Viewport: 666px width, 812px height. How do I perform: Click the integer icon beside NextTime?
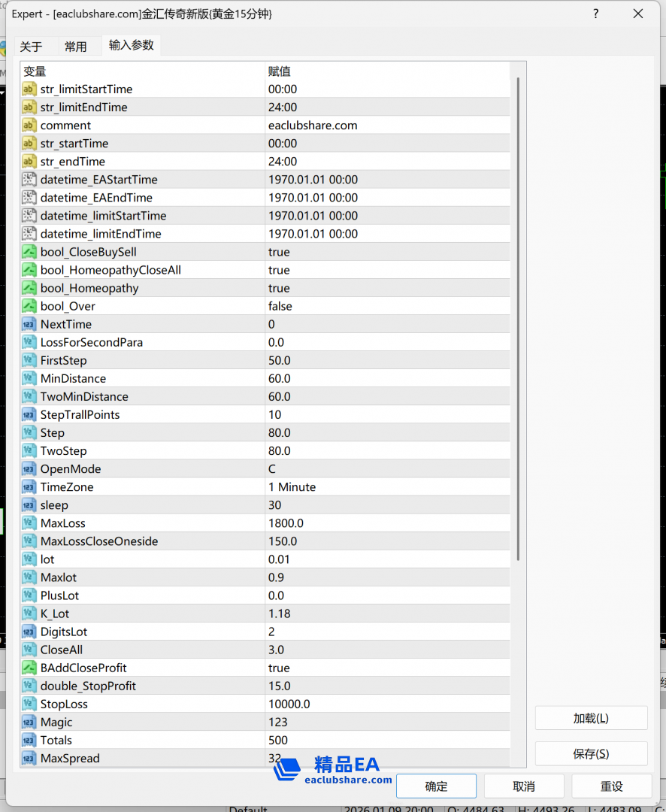(29, 324)
